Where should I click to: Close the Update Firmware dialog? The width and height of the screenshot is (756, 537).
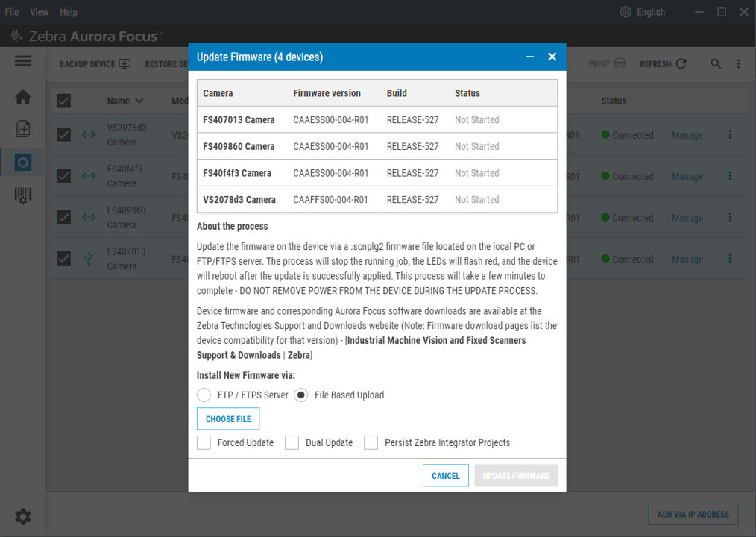[552, 57]
